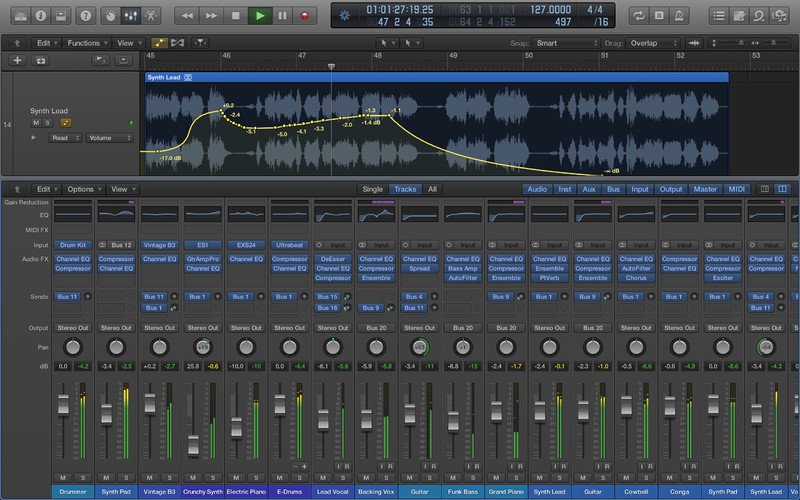Click the add track plus button

[17, 60]
